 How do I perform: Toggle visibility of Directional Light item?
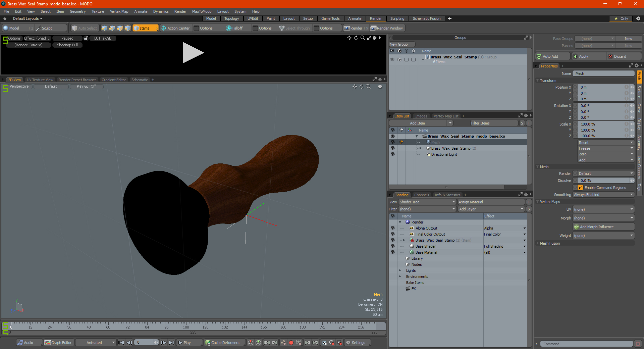(x=392, y=154)
